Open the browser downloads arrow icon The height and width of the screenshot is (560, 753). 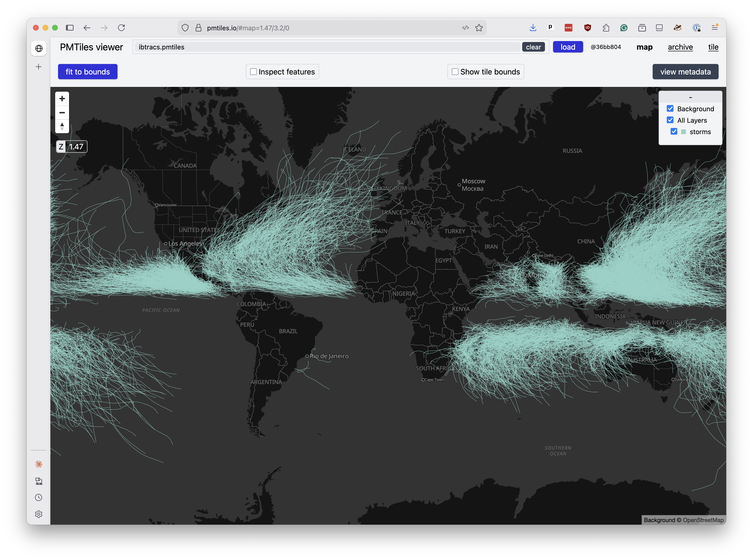coord(533,28)
